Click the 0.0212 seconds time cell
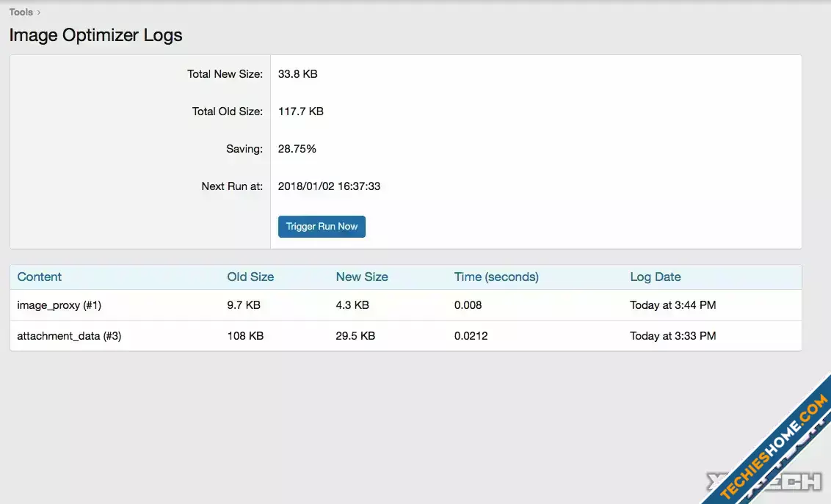This screenshot has width=831, height=504. (x=471, y=335)
